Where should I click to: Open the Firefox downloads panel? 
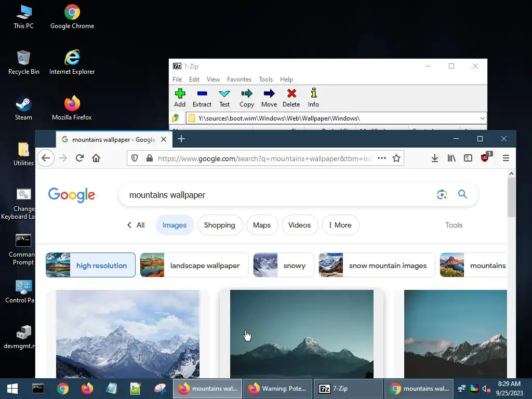(435, 158)
